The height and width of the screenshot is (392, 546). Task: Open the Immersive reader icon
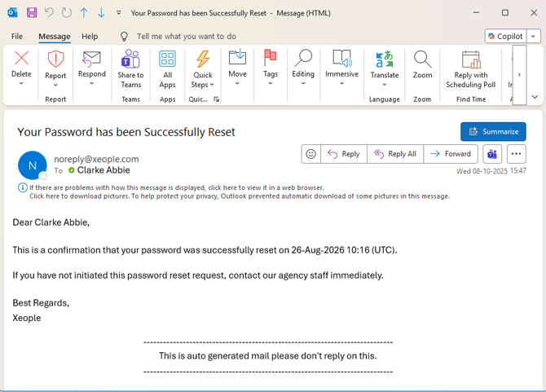click(x=342, y=58)
